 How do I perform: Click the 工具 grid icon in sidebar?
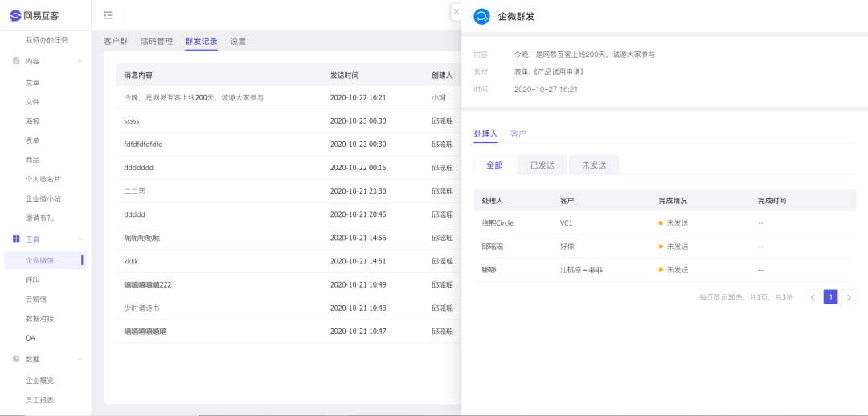[16, 239]
